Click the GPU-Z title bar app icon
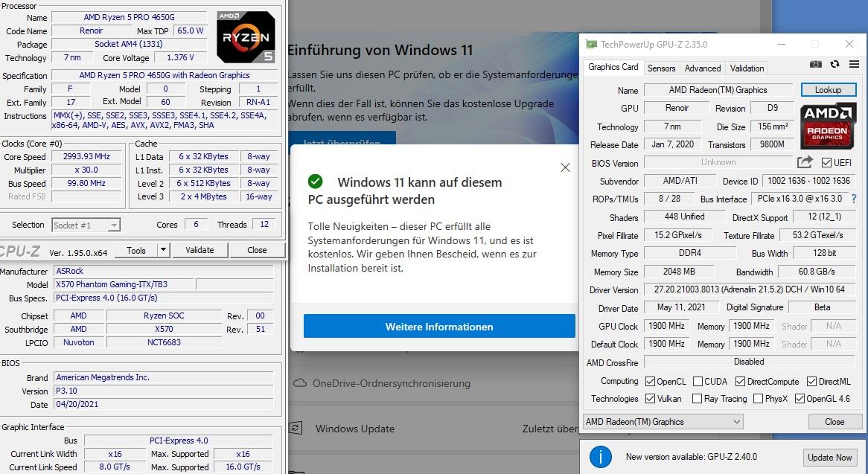868x474 pixels. 591,44
